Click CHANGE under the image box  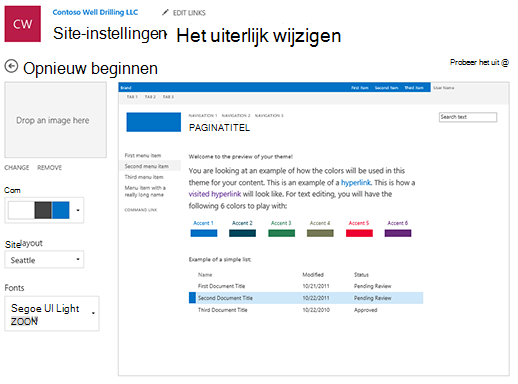(x=17, y=168)
